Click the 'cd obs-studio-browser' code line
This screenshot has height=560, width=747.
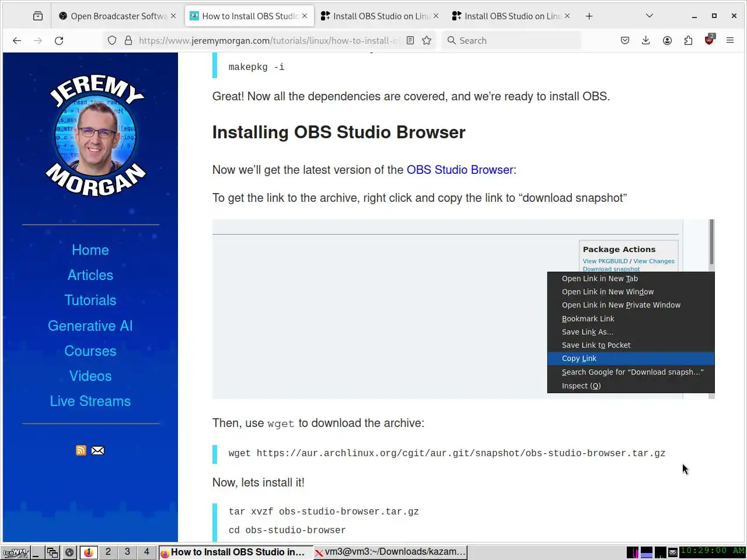287,530
